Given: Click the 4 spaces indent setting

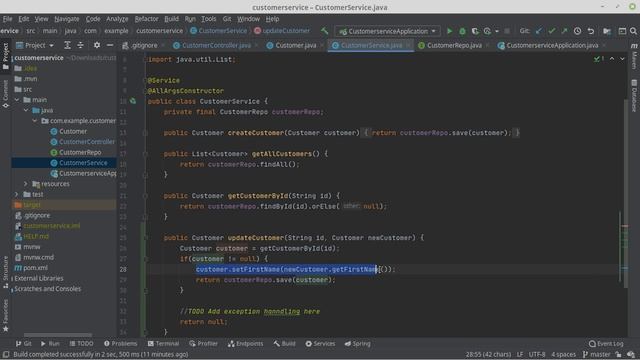Looking at the screenshot, I should (x=563, y=354).
